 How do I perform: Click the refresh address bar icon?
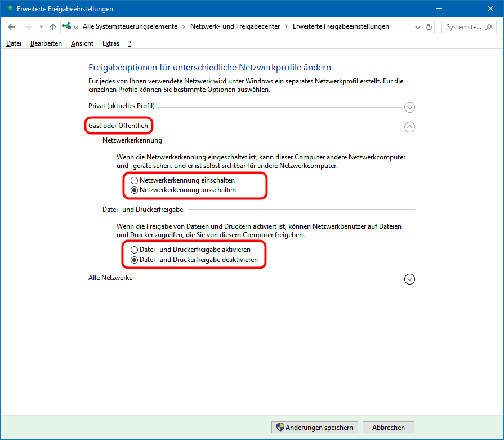[x=430, y=27]
